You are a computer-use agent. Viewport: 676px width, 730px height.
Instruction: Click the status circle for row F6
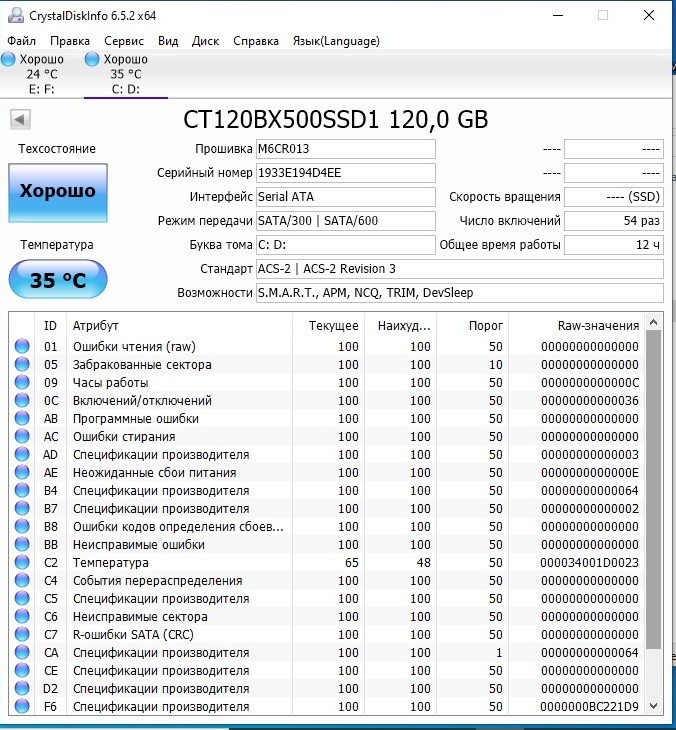pyautogui.click(x=22, y=706)
